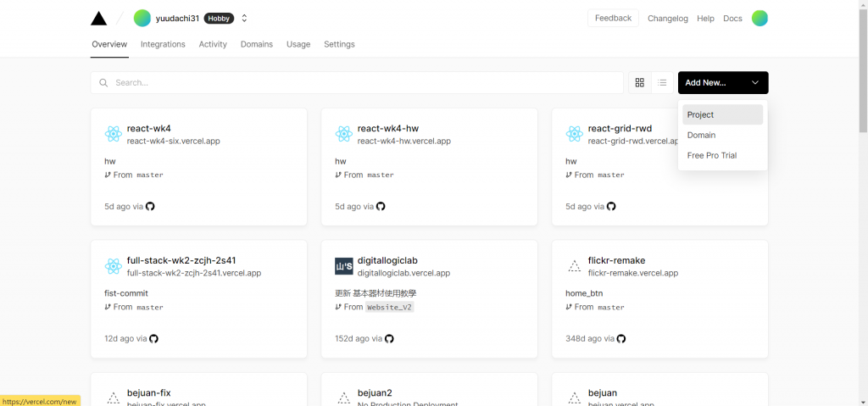
Task: Click dashed triangle icon on bejuan-fix card
Action: (x=113, y=398)
